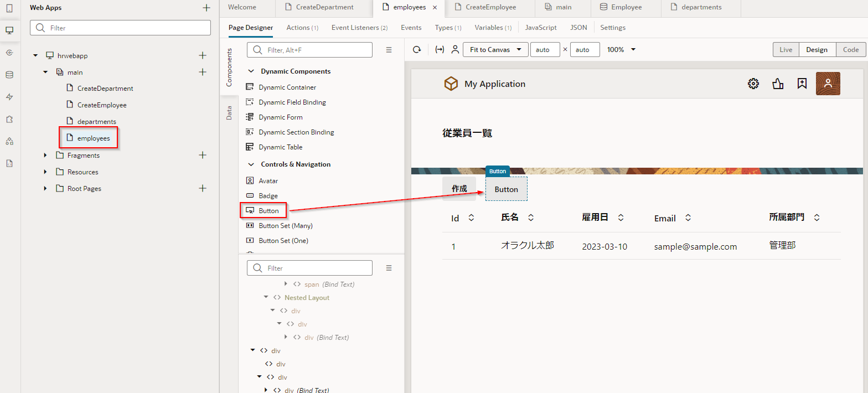The height and width of the screenshot is (393, 868).
Task: Select Design mode toggle
Action: (817, 50)
